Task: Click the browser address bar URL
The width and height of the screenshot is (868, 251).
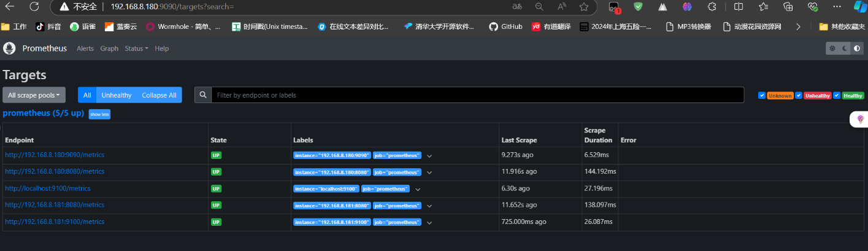Action: (x=172, y=7)
